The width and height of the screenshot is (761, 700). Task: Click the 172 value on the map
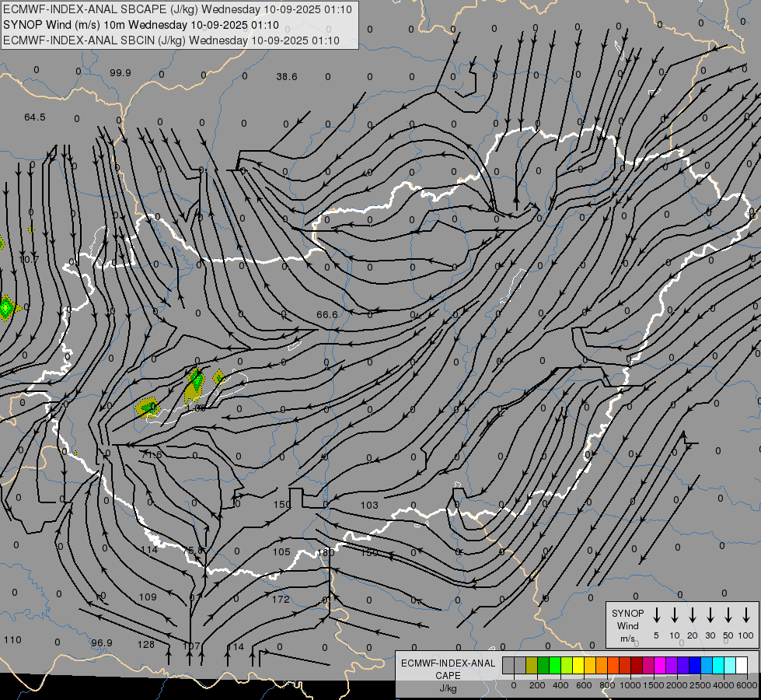(281, 600)
